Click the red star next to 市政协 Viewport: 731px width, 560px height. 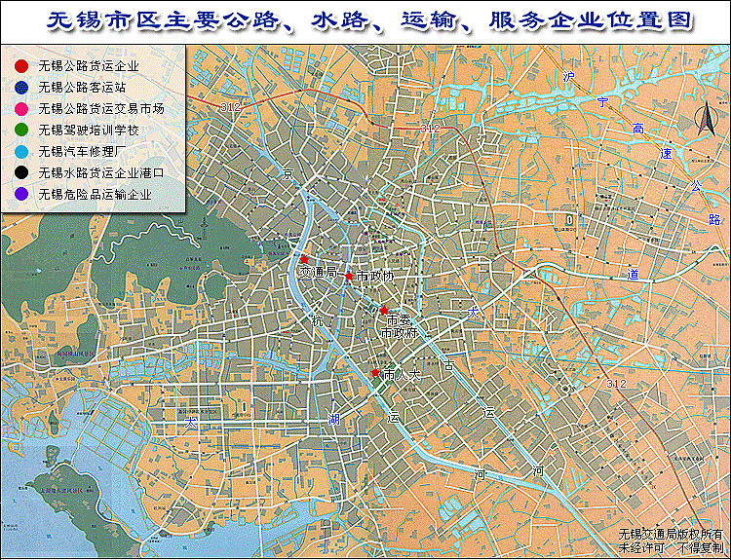[x=349, y=276]
